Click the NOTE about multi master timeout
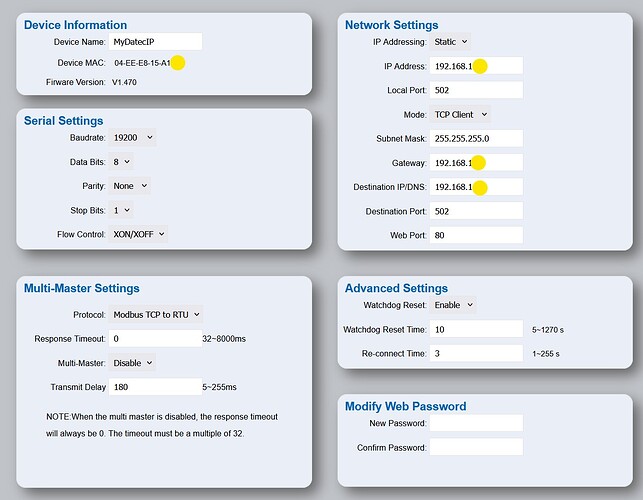The width and height of the screenshot is (643, 500). point(162,425)
